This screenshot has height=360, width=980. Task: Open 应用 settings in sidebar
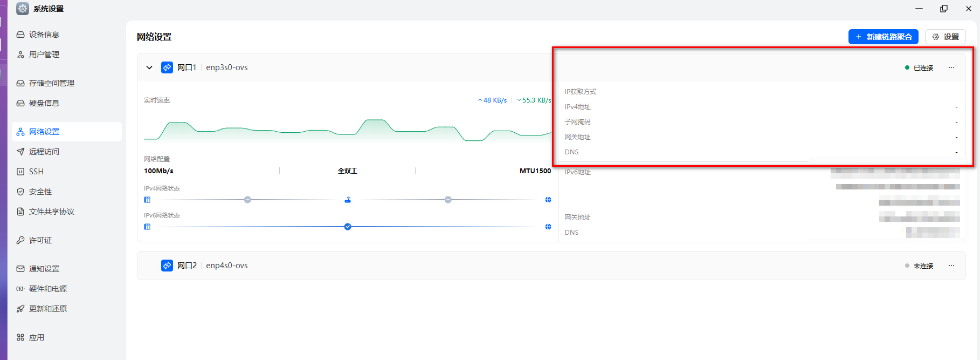[x=67, y=337]
